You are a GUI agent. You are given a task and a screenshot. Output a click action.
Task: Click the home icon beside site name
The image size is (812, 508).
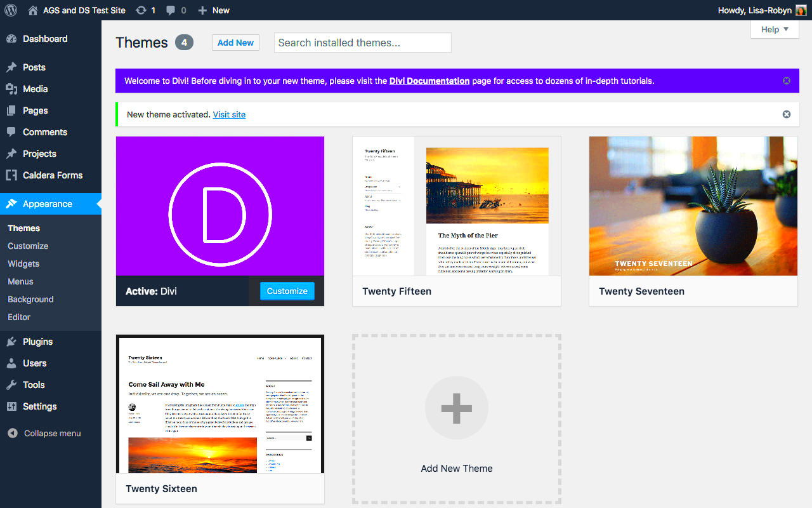coord(33,10)
